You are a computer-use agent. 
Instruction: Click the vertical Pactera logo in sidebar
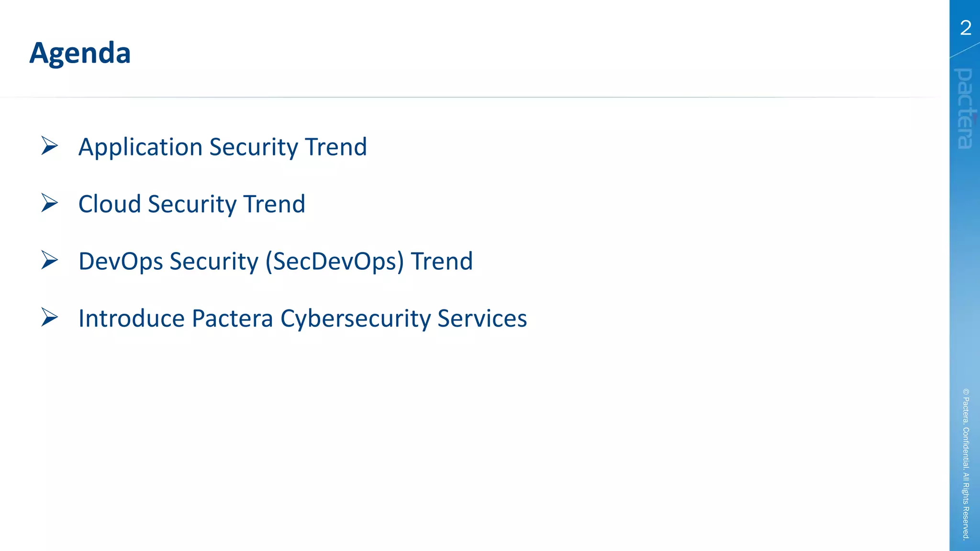point(965,109)
